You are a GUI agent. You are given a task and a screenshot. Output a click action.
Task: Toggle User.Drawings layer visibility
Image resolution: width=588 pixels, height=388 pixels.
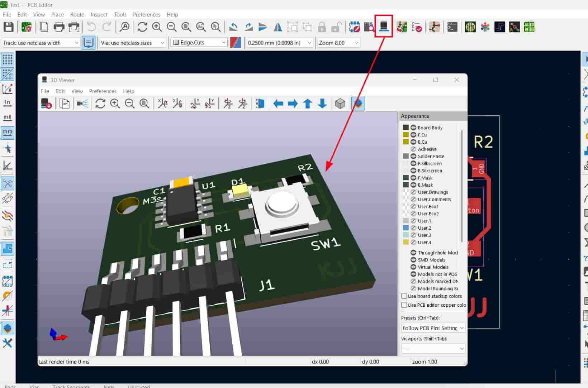coord(413,192)
